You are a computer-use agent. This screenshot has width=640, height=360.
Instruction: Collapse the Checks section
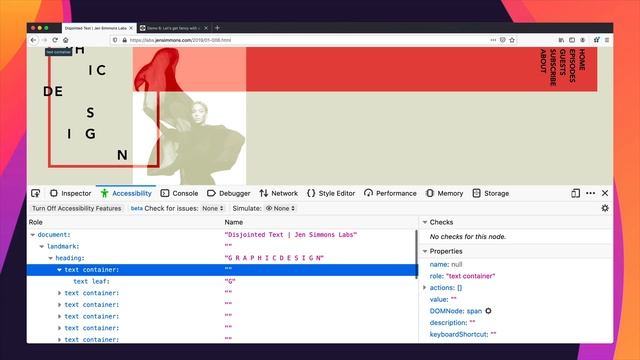425,222
